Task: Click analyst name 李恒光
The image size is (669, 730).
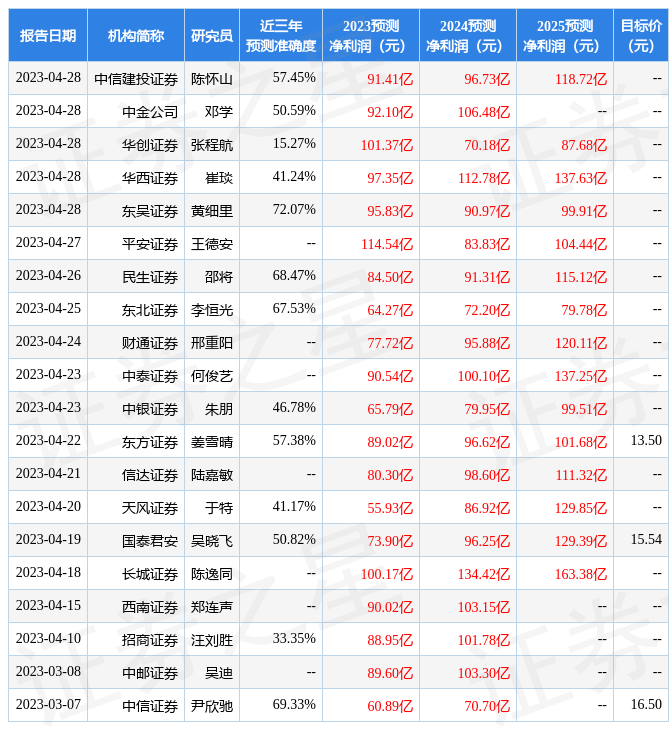Action: pos(212,310)
